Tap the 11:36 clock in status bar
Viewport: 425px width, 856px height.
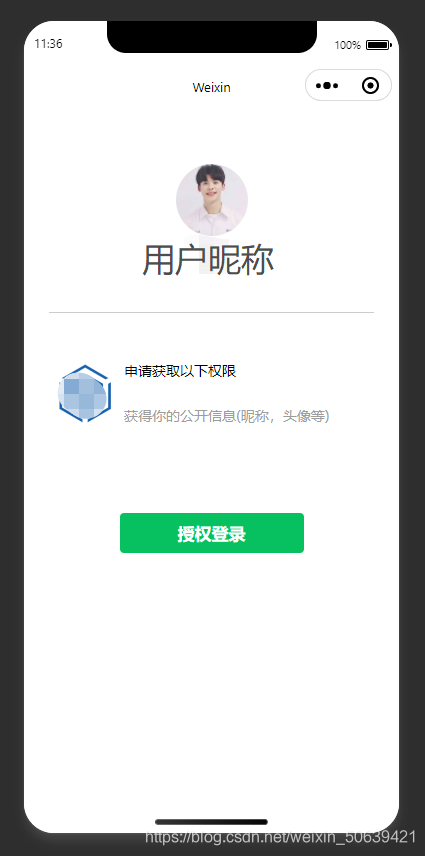tap(49, 44)
